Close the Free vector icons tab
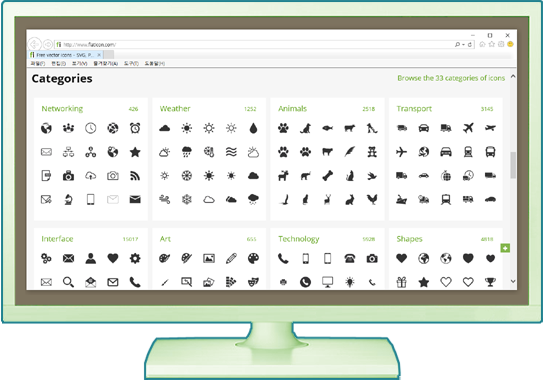The height and width of the screenshot is (381, 544). point(99,55)
